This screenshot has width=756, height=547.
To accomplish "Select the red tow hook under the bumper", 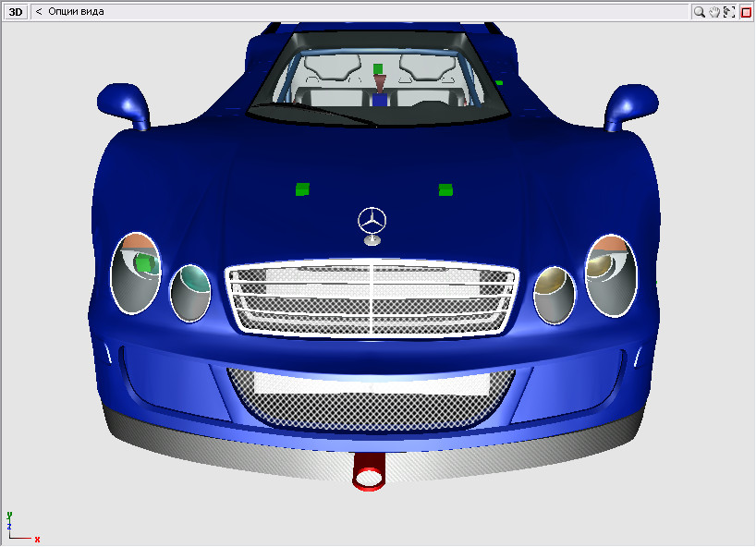I will (x=369, y=472).
